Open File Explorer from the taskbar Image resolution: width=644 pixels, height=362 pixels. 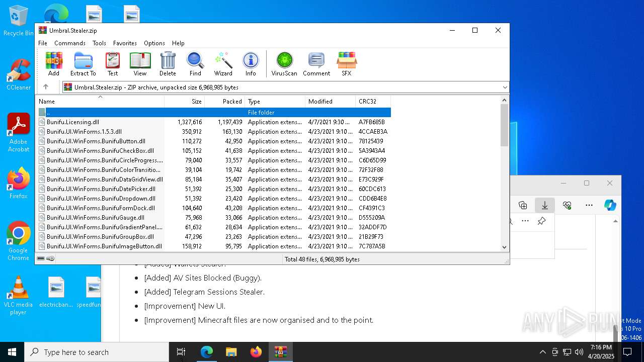[231, 352]
